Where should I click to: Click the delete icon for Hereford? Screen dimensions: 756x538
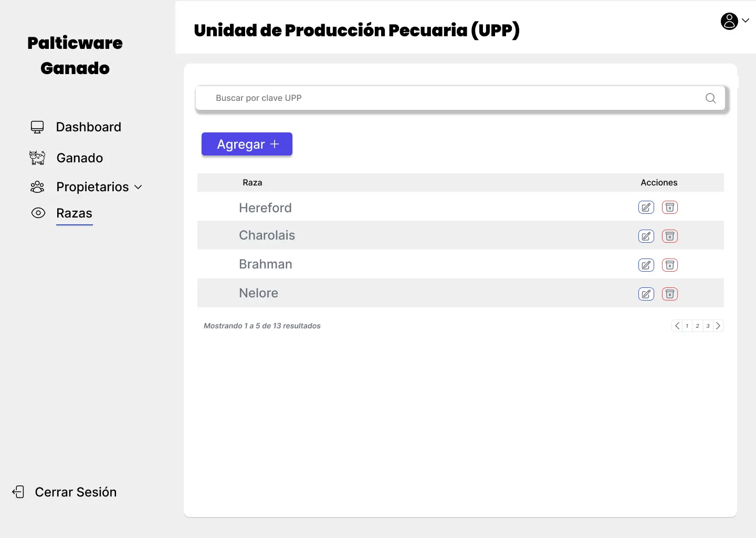670,208
